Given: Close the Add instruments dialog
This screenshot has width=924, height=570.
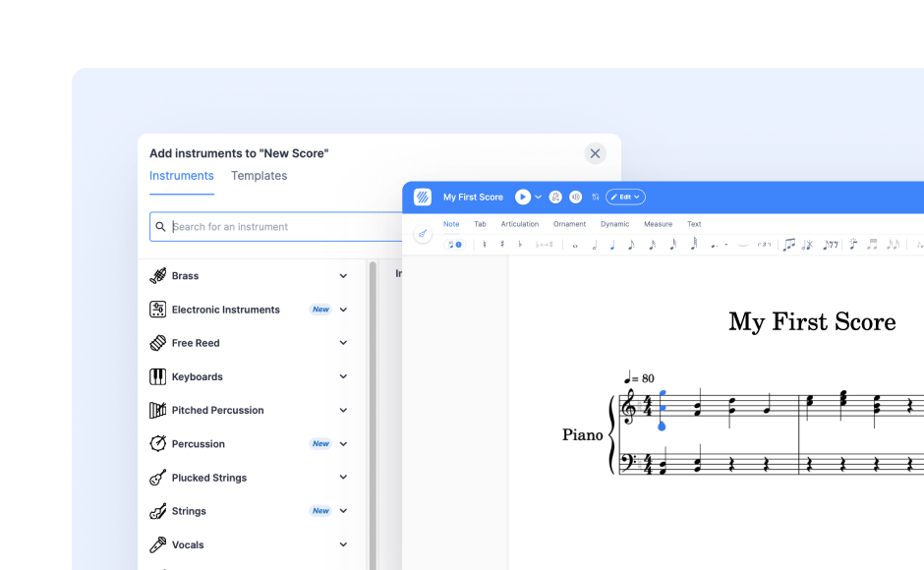Looking at the screenshot, I should 595,153.
